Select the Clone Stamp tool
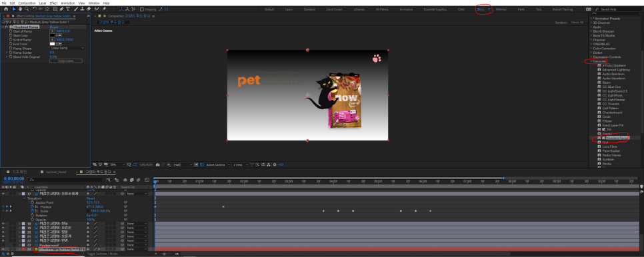 (83, 9)
